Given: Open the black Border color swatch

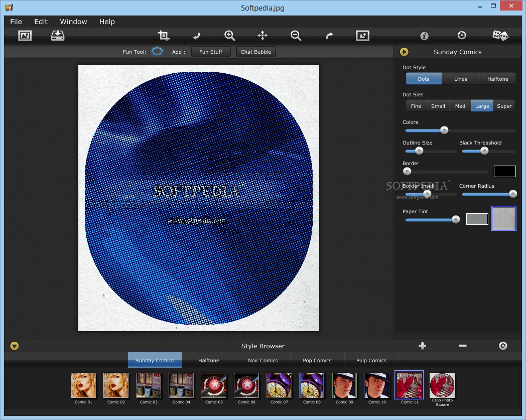Looking at the screenshot, I should click(x=504, y=171).
